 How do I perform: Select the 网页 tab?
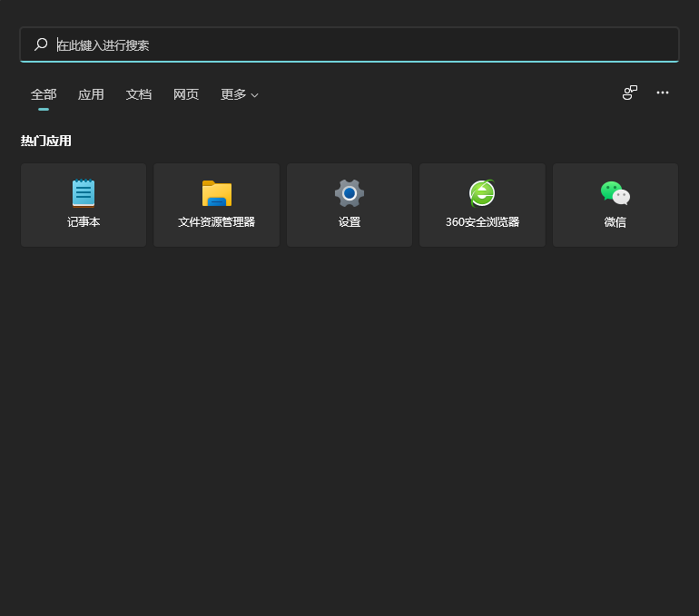186,94
